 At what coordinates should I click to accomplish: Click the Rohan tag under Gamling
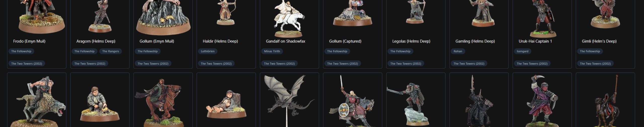tap(458, 51)
